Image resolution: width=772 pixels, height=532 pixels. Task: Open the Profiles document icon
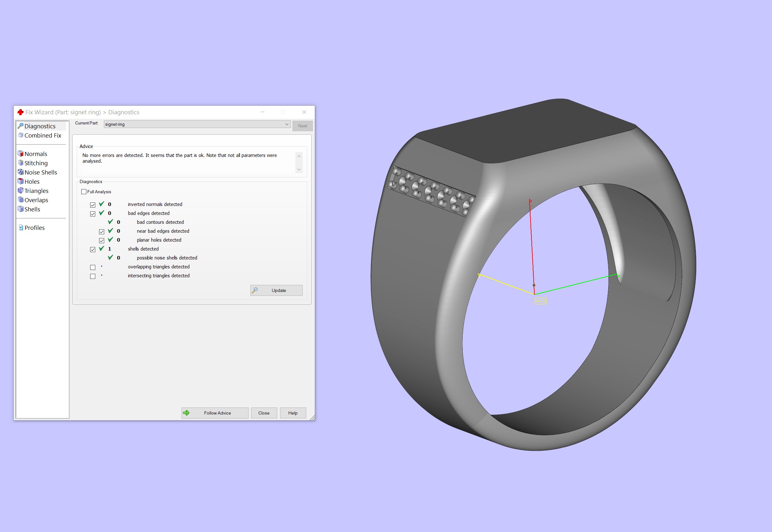[21, 228]
